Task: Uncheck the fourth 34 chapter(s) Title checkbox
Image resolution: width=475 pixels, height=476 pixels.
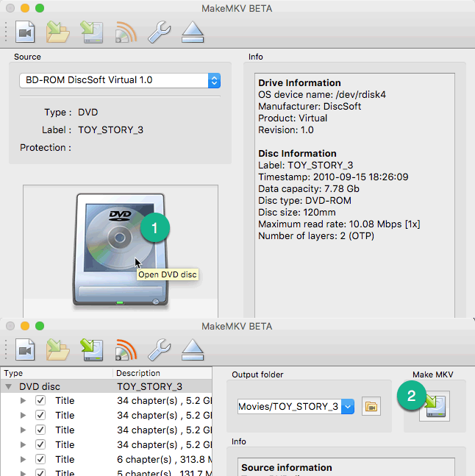Action: click(40, 444)
